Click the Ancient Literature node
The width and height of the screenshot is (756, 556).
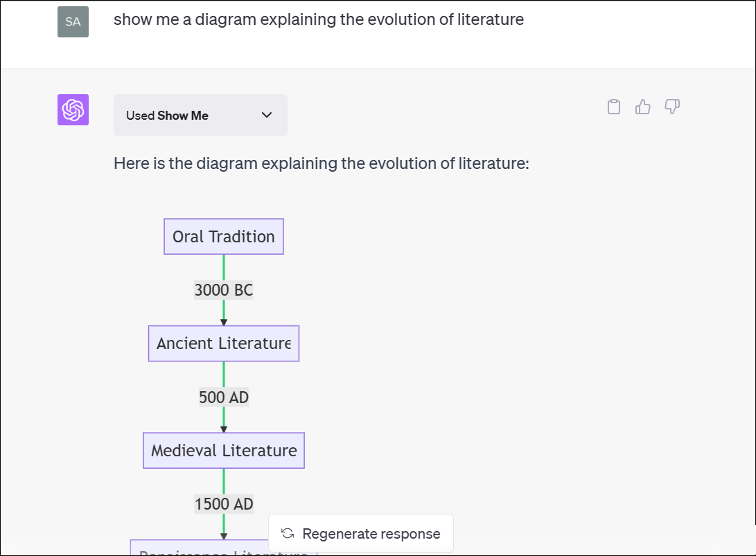point(224,343)
